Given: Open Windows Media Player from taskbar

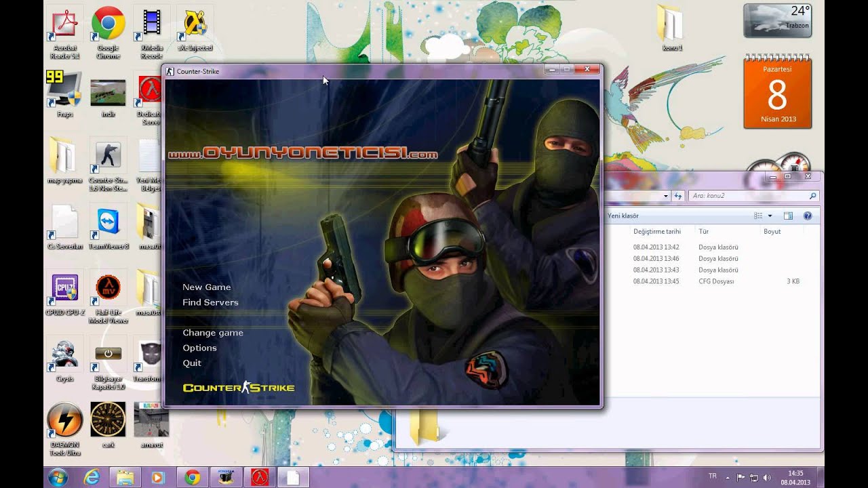Looking at the screenshot, I should (158, 477).
